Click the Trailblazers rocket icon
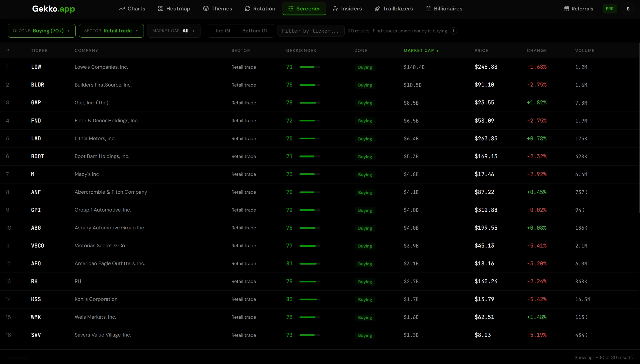Image resolution: width=640 pixels, height=364 pixels. [x=377, y=9]
